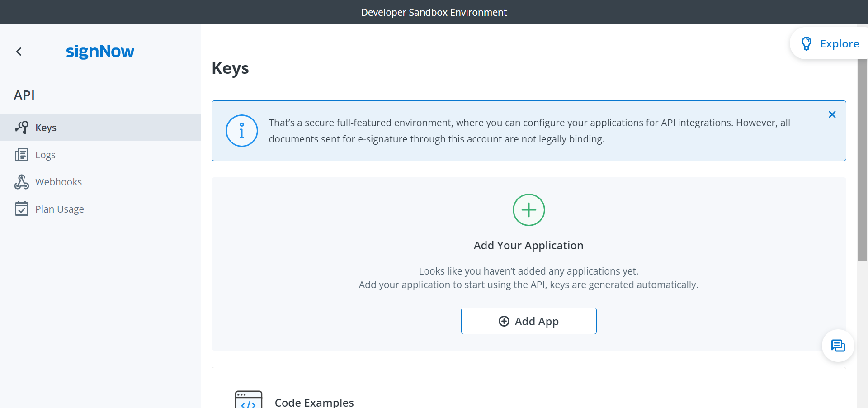Select Webhooks in the API menu
The height and width of the screenshot is (408, 868).
click(58, 181)
